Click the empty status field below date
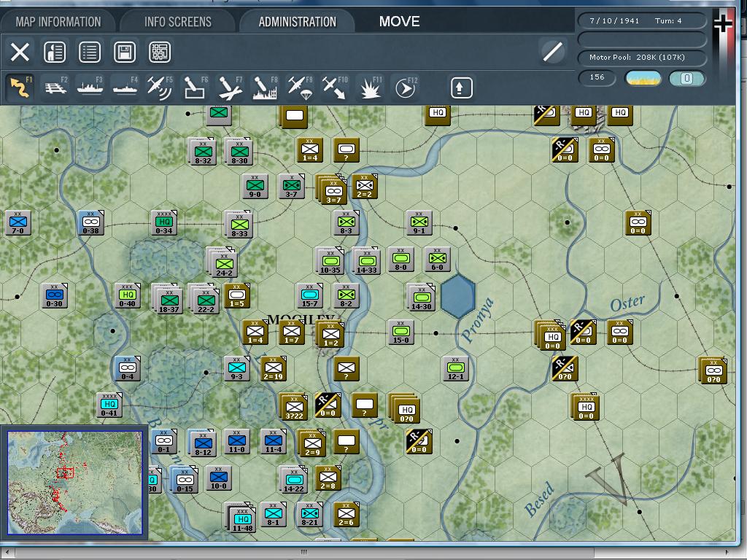 tap(642, 39)
